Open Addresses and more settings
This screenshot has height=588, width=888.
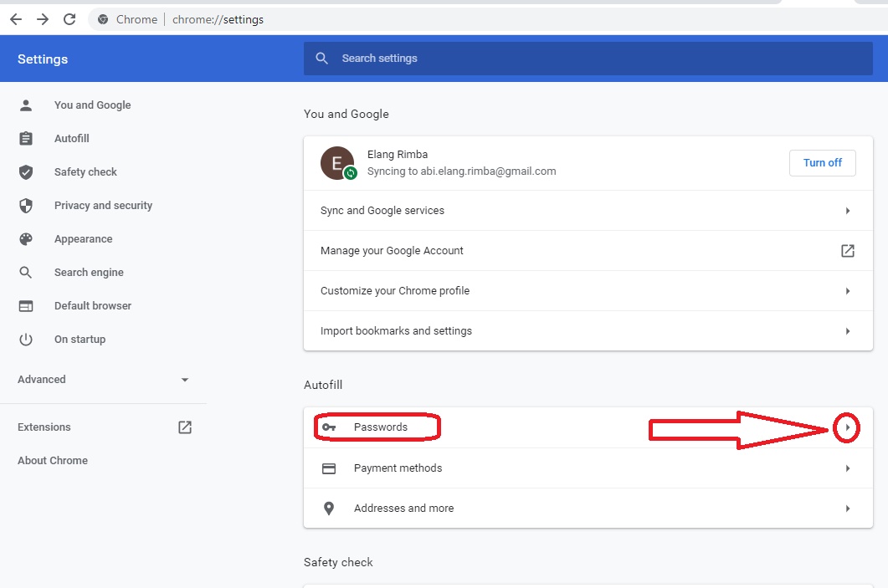coord(588,509)
